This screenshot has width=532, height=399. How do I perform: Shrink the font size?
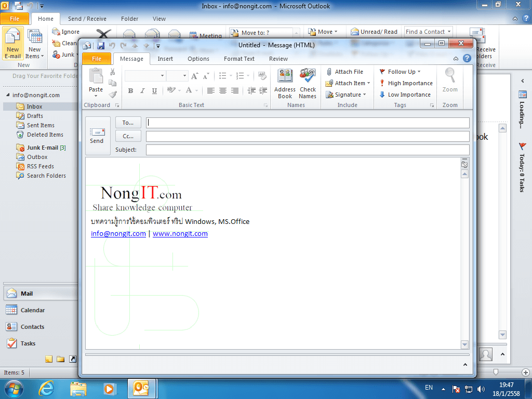tap(206, 76)
